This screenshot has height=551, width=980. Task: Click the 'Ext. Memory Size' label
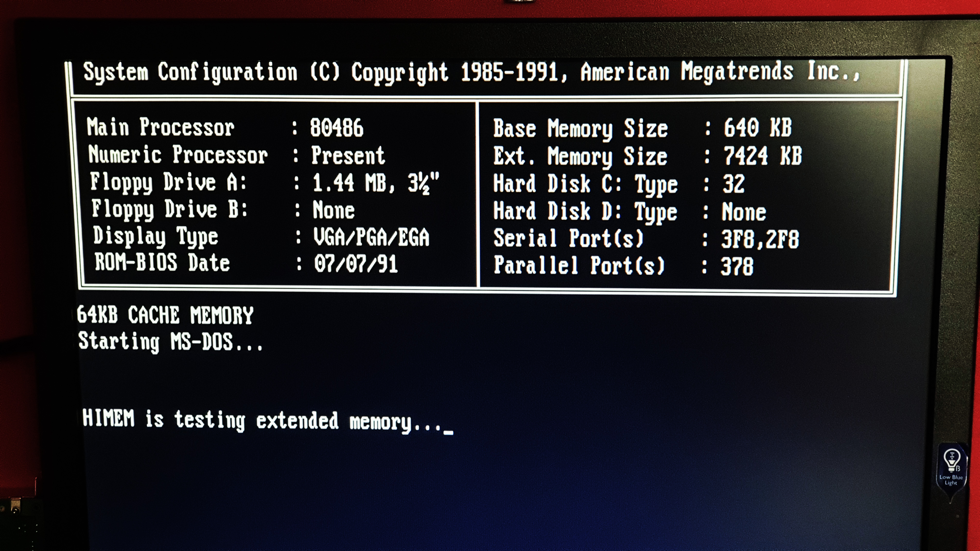click(580, 156)
